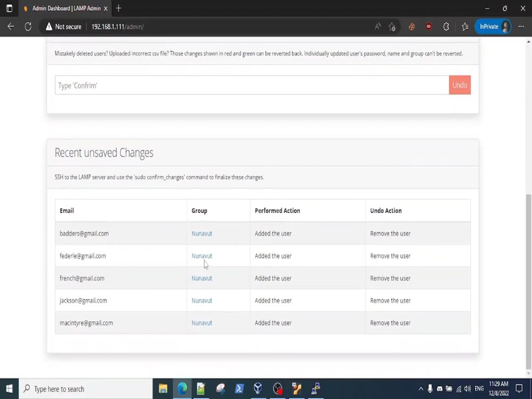Expand hidden icons in the system tray
The height and width of the screenshot is (399, 532).
pos(420,389)
